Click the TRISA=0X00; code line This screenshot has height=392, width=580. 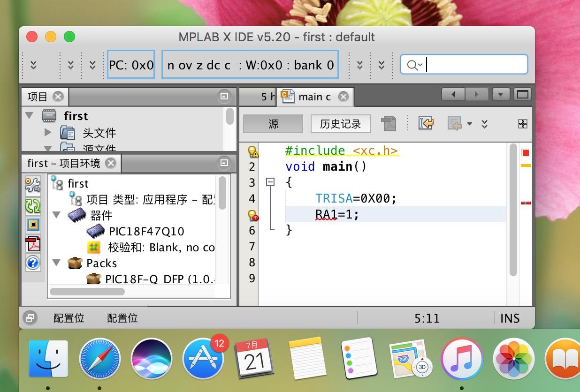pyautogui.click(x=356, y=198)
